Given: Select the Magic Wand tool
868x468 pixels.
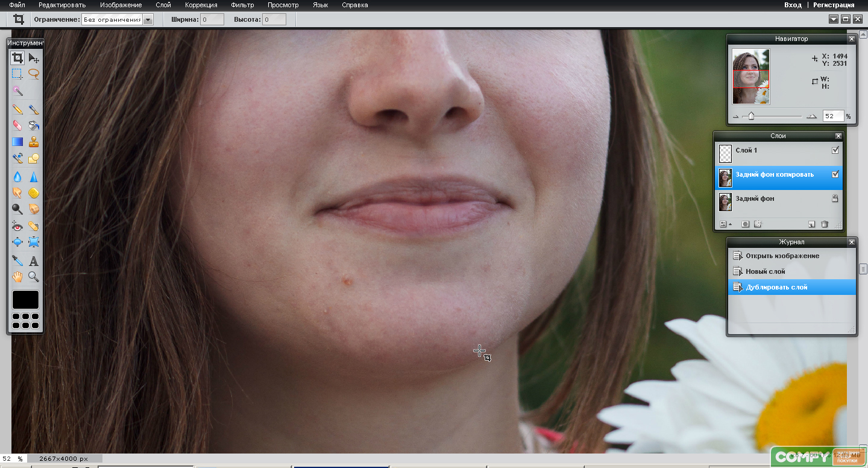Looking at the screenshot, I should click(17, 90).
